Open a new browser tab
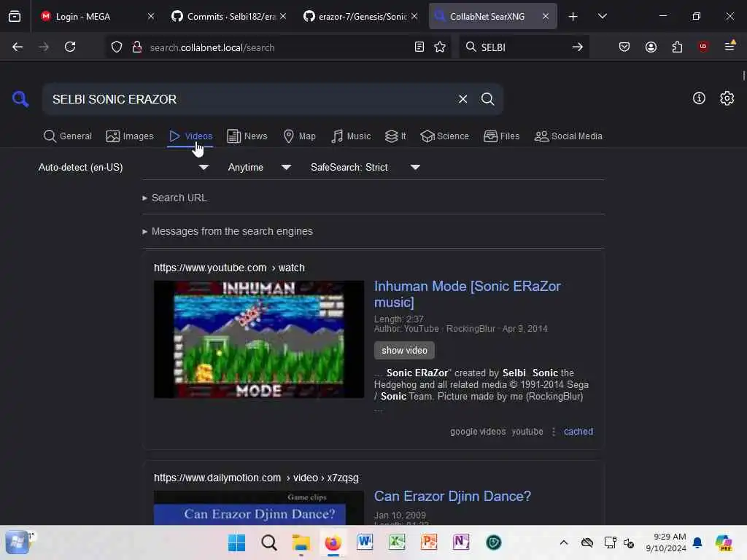Viewport: 747px width, 560px height. point(573,16)
